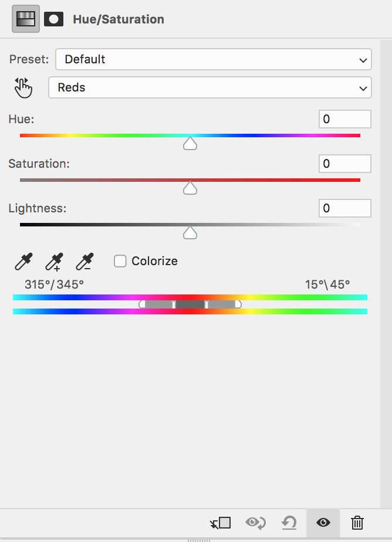Click the Saturation value input field

click(344, 164)
